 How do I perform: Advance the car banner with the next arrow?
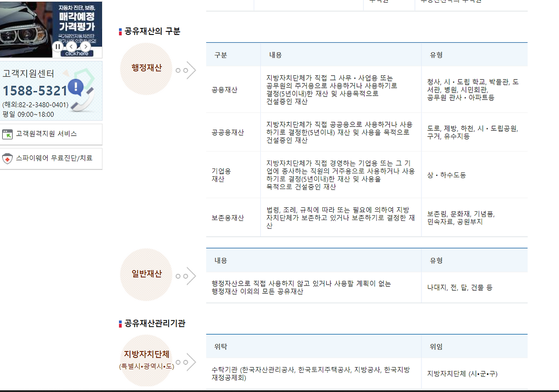pos(85,47)
